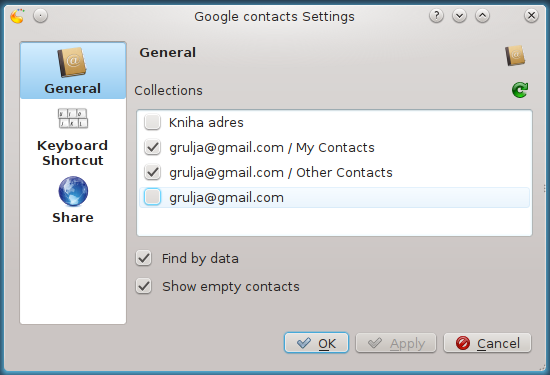Click empty area inside Collections list box
550x375 pixels.
pos(334,222)
